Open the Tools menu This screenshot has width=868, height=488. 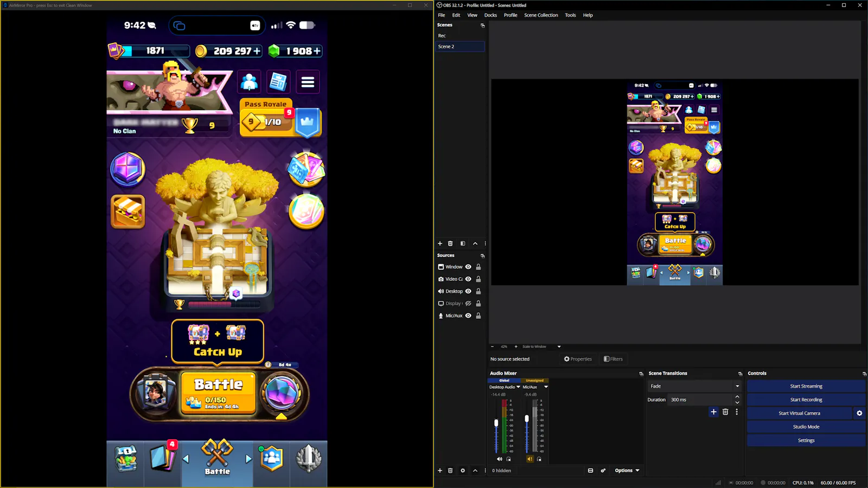[x=570, y=15]
